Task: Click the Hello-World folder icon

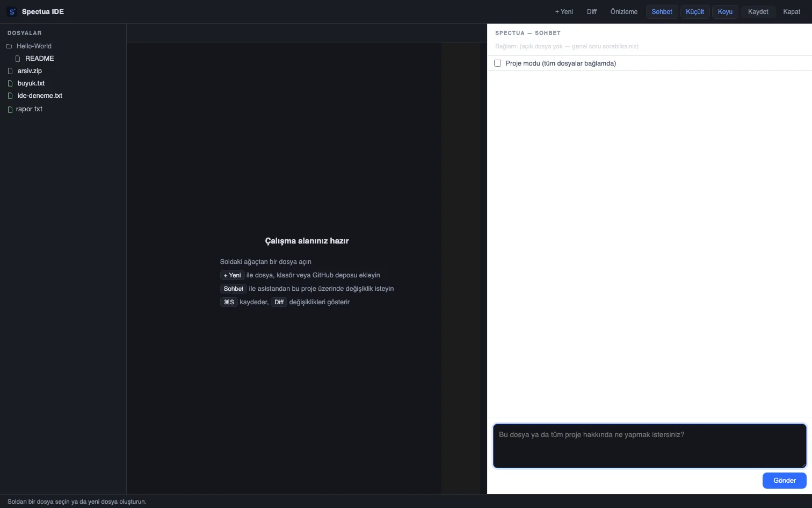Action: [9, 46]
